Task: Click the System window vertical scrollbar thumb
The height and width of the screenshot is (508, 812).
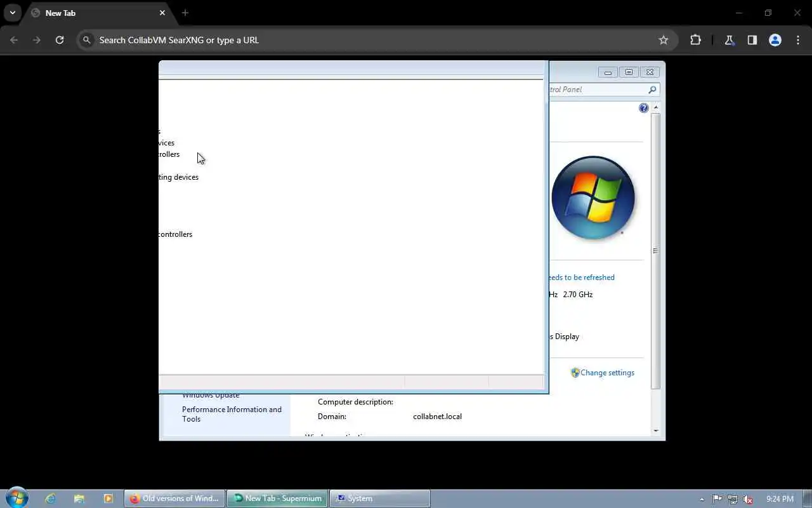Action: 656,251
